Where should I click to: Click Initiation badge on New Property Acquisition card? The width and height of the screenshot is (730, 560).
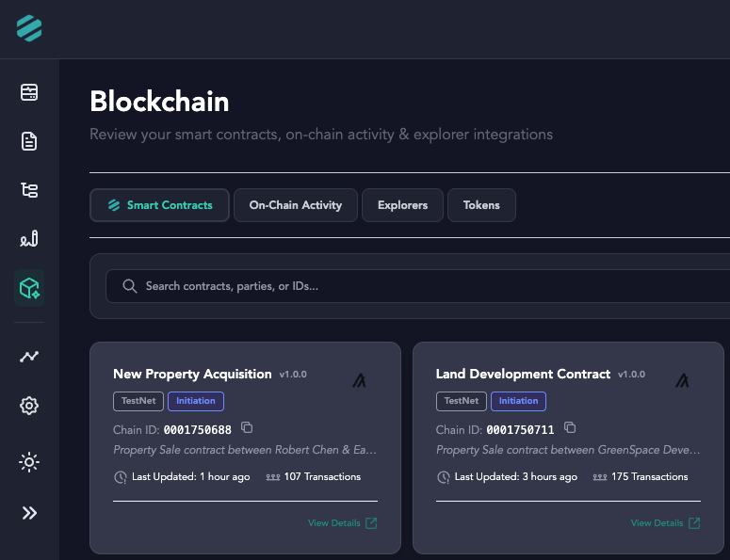click(x=196, y=401)
